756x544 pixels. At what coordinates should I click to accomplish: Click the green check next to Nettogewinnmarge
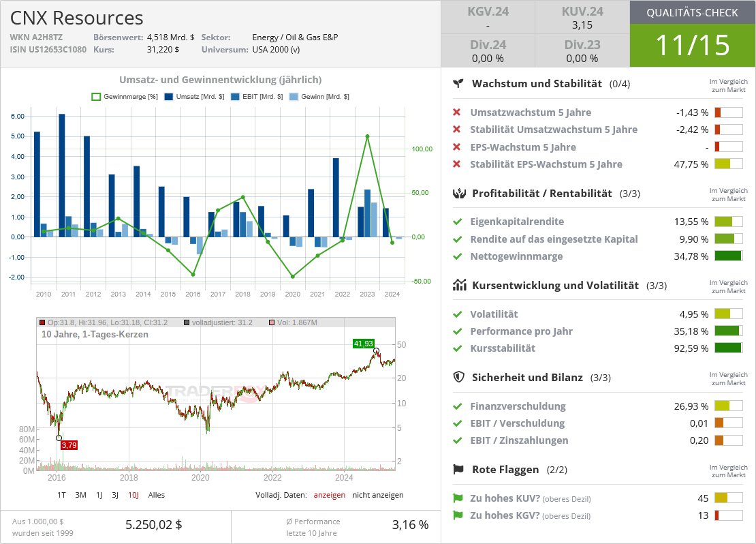coord(458,256)
